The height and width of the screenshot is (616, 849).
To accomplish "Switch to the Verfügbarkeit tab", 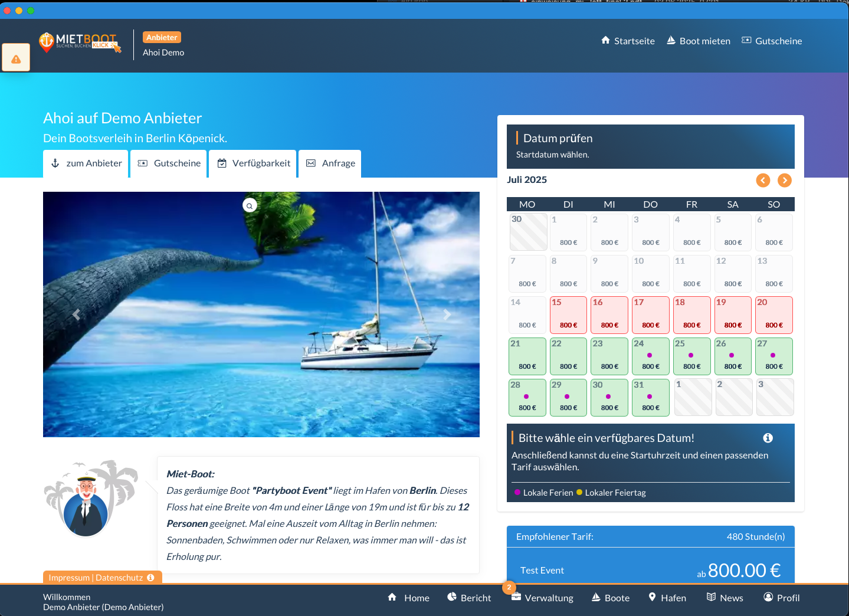I will click(254, 163).
